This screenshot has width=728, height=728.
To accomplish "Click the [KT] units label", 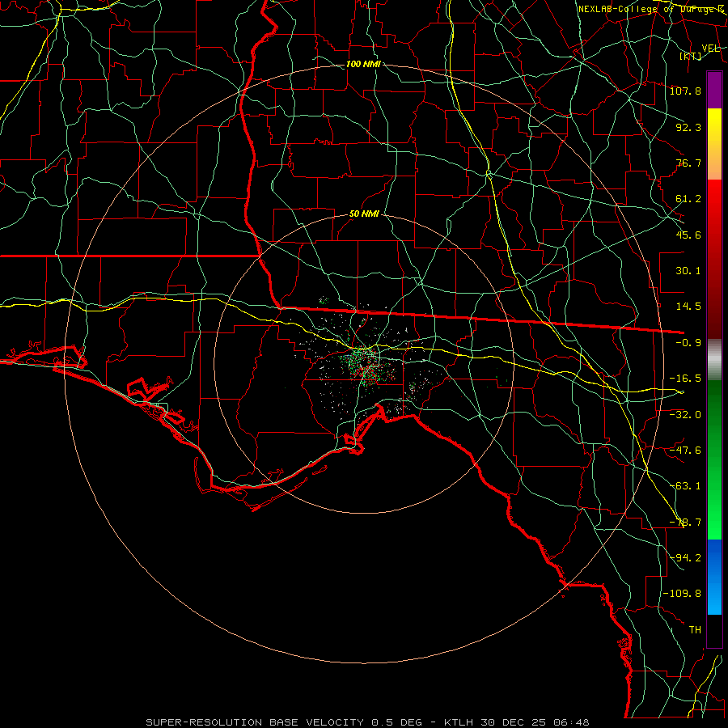I will (x=691, y=56).
